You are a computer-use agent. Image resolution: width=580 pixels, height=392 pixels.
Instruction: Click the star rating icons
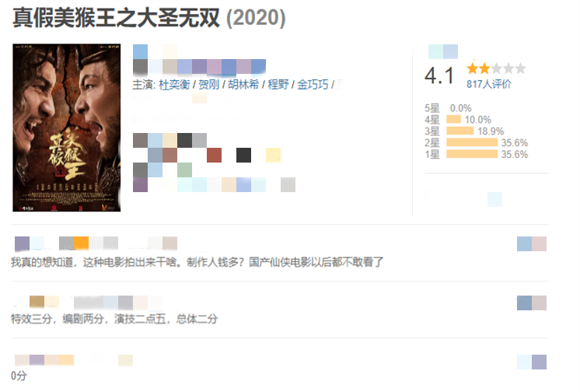point(496,68)
